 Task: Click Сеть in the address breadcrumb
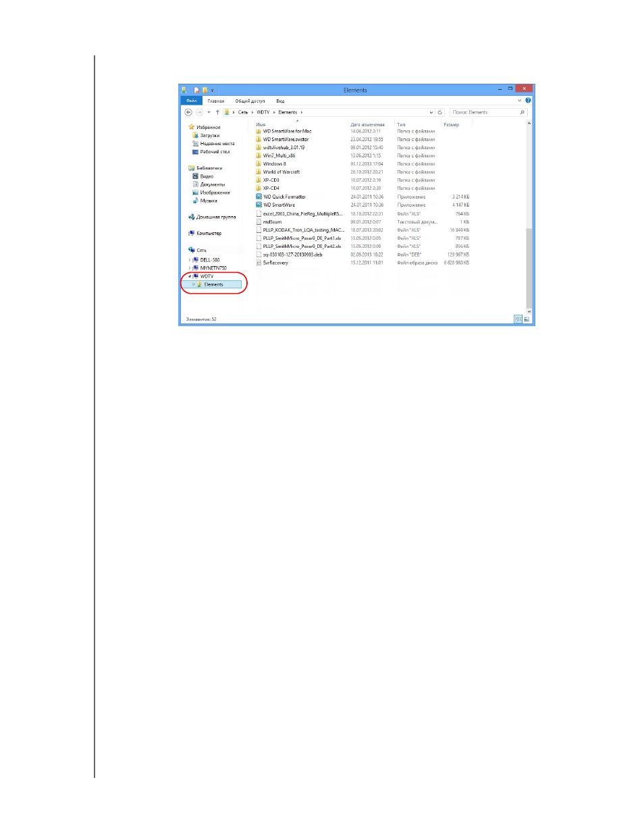pyautogui.click(x=243, y=112)
